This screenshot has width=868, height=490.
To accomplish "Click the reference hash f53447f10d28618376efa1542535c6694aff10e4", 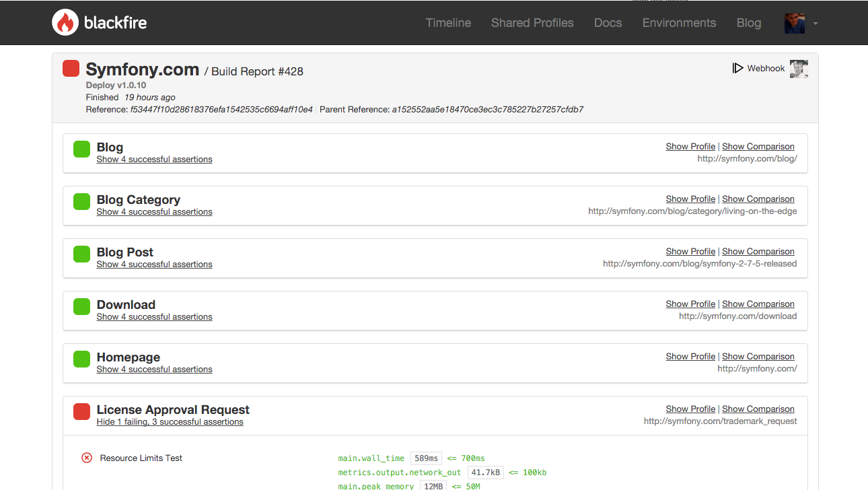I will tap(221, 109).
